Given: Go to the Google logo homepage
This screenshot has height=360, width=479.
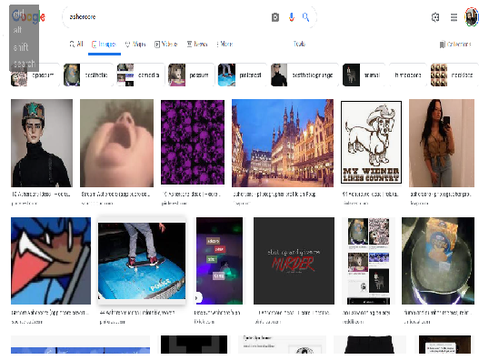Looking at the screenshot, I should point(29,16).
